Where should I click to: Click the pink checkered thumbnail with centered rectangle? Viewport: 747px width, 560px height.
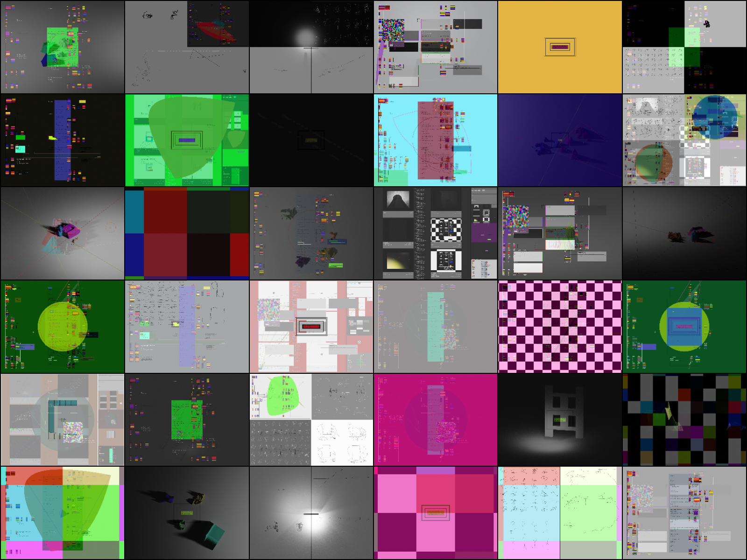click(436, 513)
